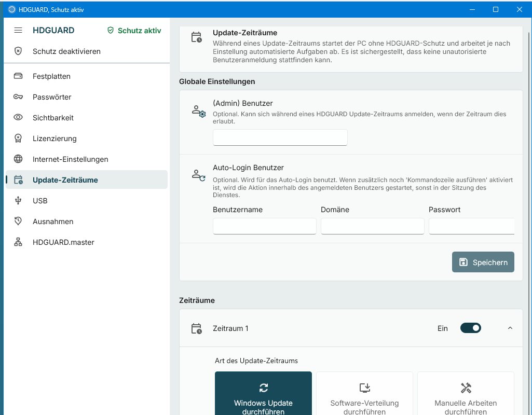Click the Passwörter key icon

click(x=18, y=97)
